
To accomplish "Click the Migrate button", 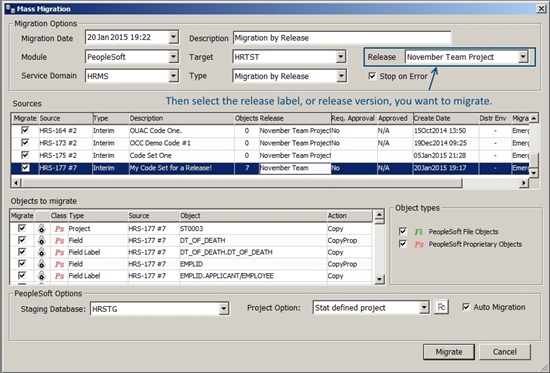I will click(449, 352).
